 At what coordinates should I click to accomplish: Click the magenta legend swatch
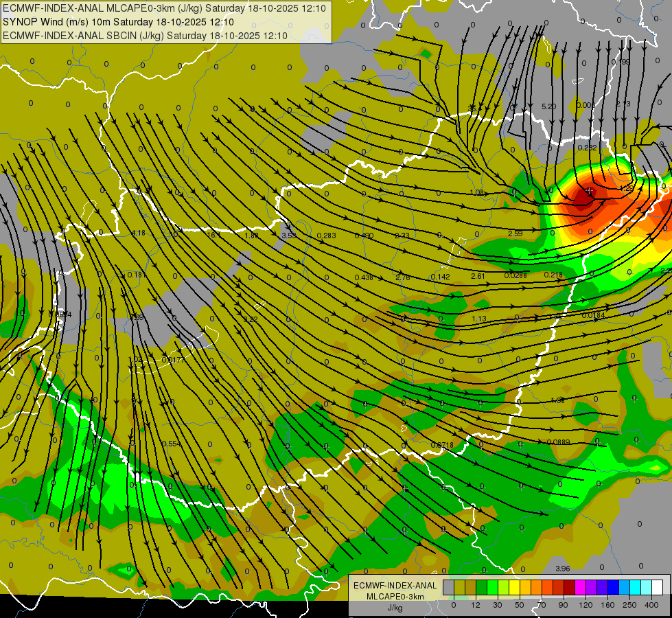(x=580, y=587)
